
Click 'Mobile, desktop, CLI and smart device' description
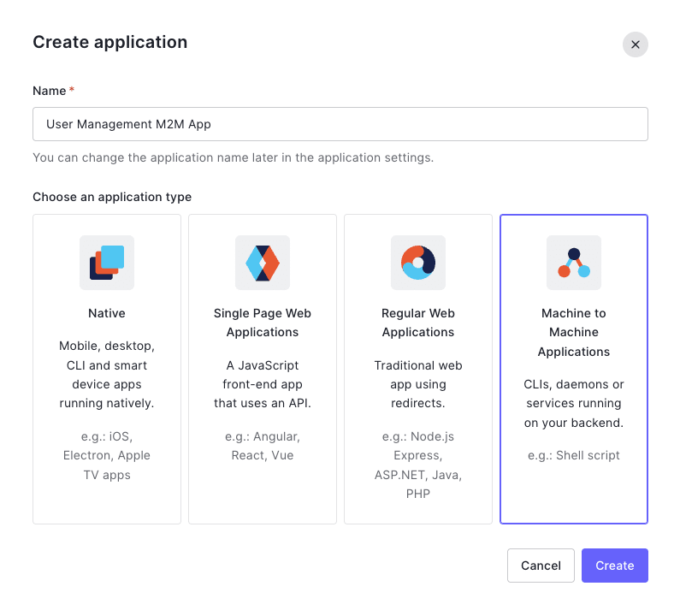click(x=107, y=375)
